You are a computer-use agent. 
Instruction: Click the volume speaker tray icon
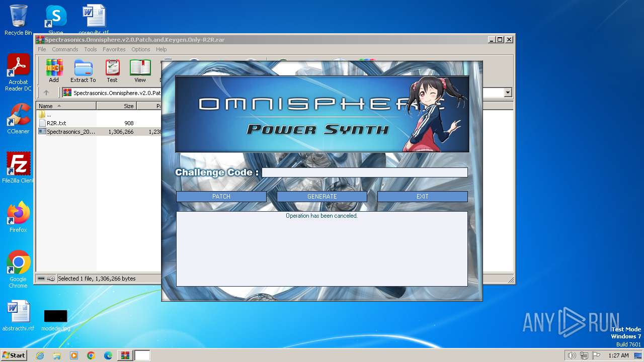[x=572, y=355]
